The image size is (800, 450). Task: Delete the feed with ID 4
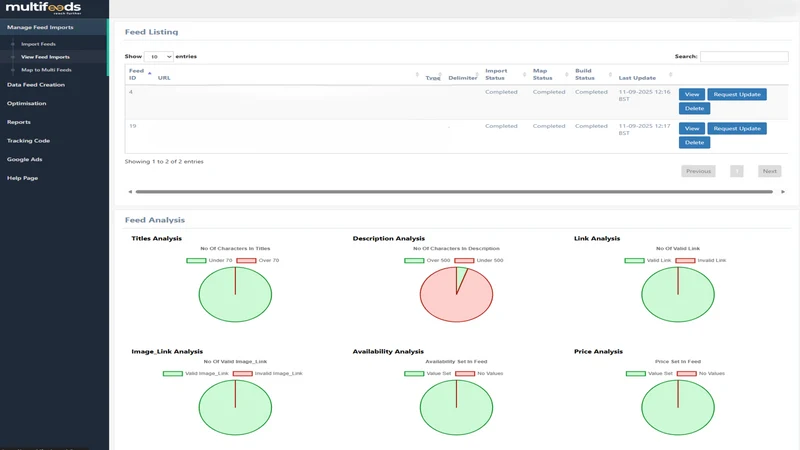[x=694, y=108]
